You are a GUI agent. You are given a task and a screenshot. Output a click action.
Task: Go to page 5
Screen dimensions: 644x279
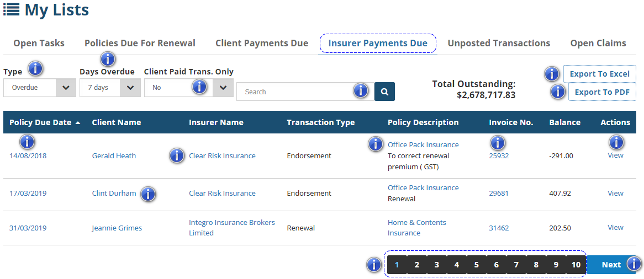point(476,265)
